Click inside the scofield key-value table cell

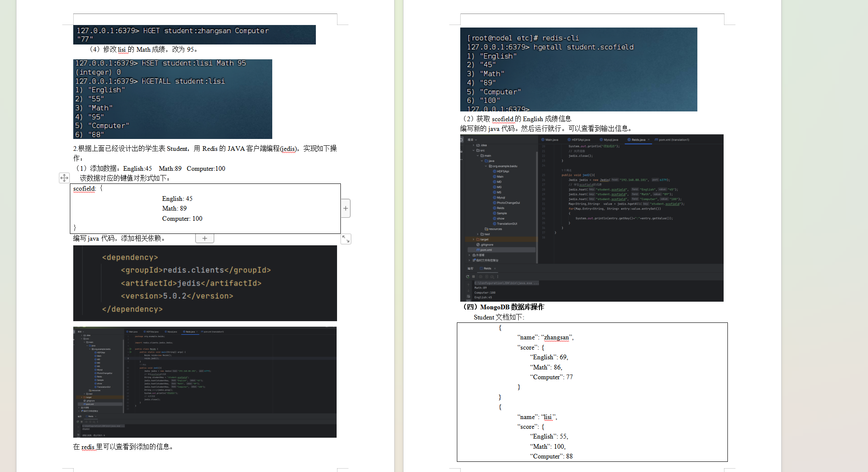click(x=205, y=208)
